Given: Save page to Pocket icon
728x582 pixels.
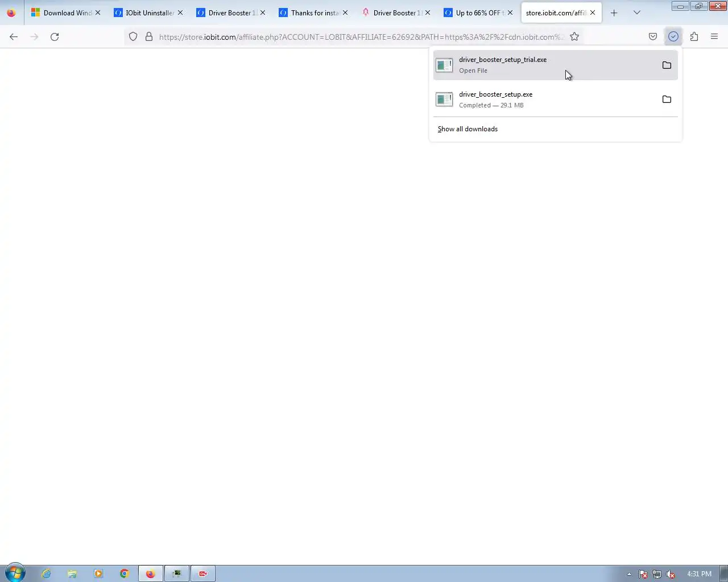Looking at the screenshot, I should [x=653, y=37].
